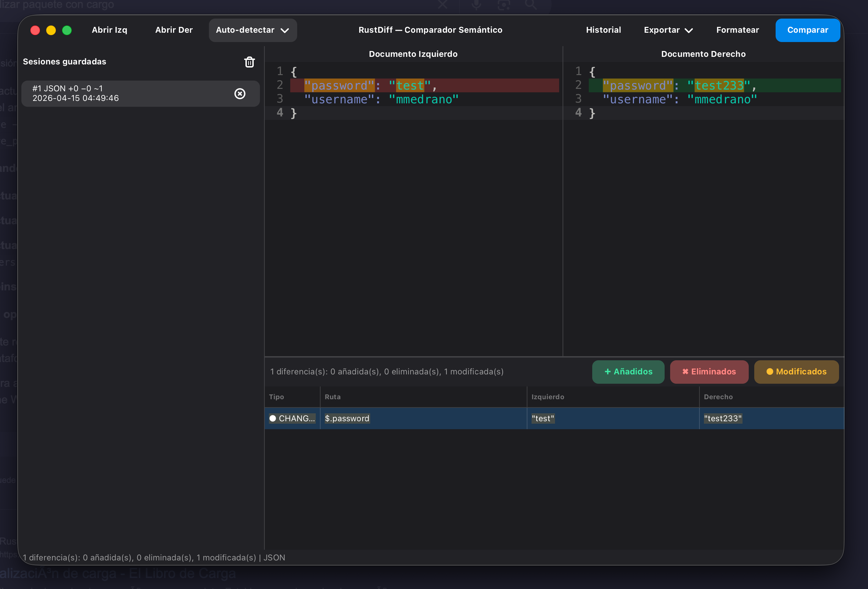This screenshot has width=868, height=589.
Task: Toggle the Eliminados filter
Action: coord(709,372)
